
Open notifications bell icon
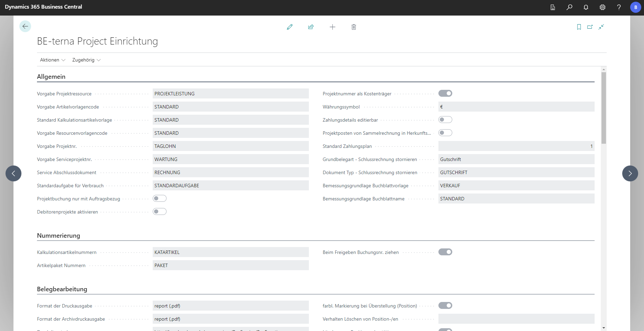click(586, 7)
